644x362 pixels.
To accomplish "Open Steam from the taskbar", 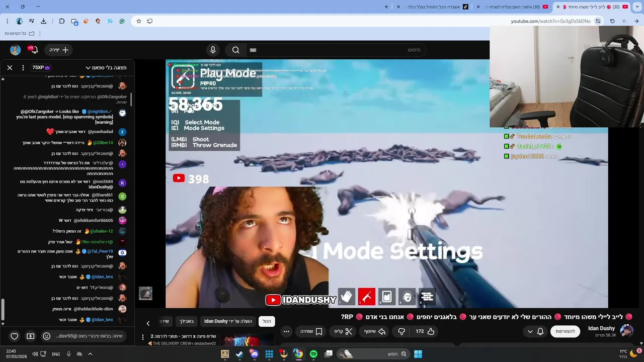I will pyautogui.click(x=239, y=354).
